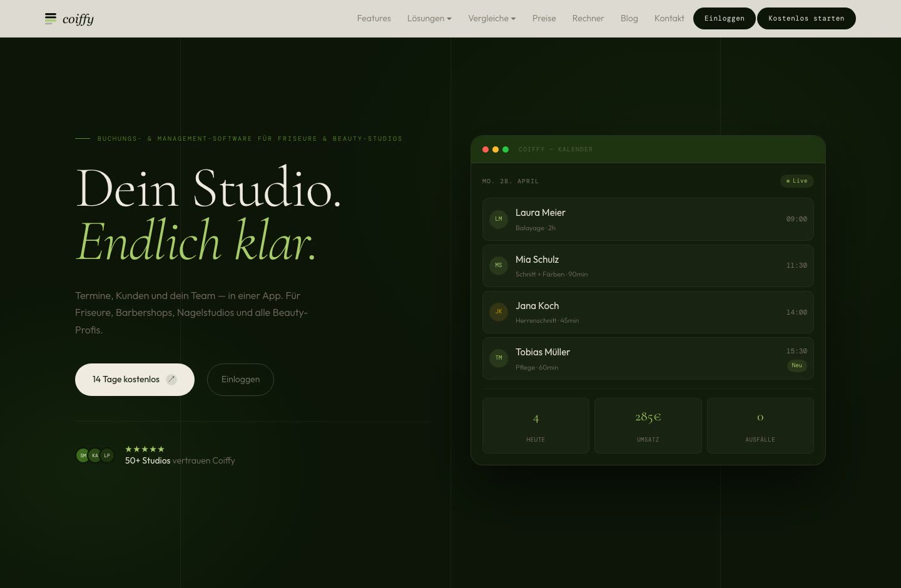
Task: Start the 14 Tage kostenlos trial
Action: [x=135, y=379]
